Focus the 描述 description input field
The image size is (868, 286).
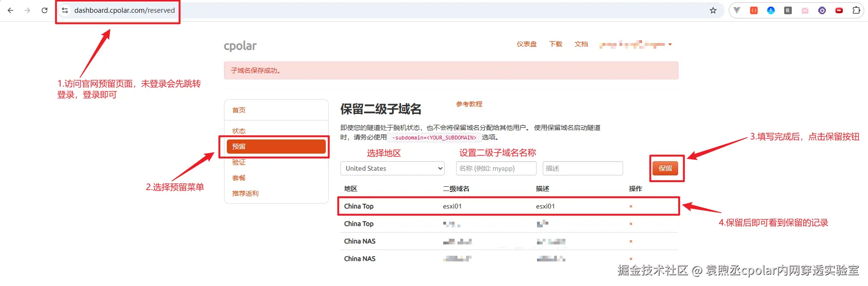pyautogui.click(x=582, y=168)
